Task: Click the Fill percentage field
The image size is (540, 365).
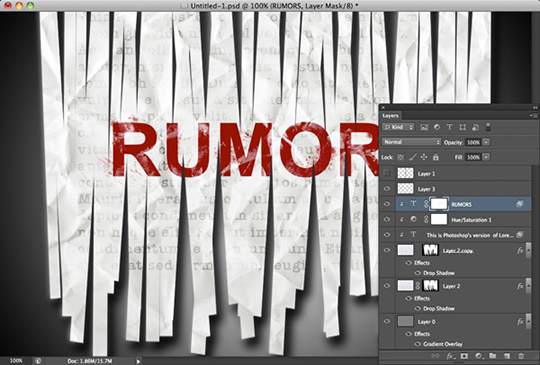Action: click(x=473, y=157)
